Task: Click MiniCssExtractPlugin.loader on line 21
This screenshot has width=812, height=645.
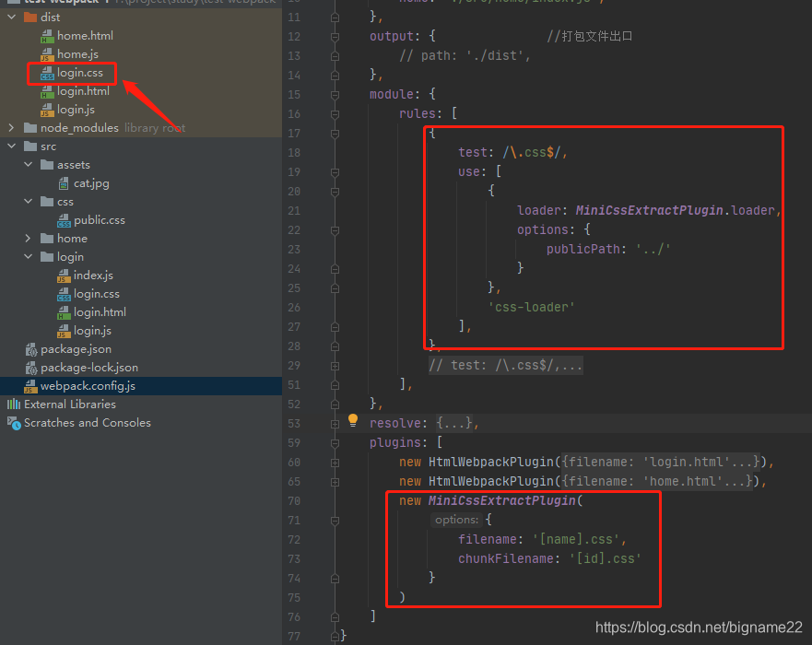Action: 676,210
